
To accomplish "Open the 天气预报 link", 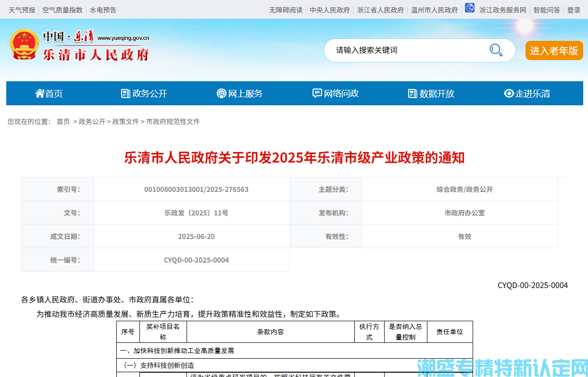I will [22, 10].
